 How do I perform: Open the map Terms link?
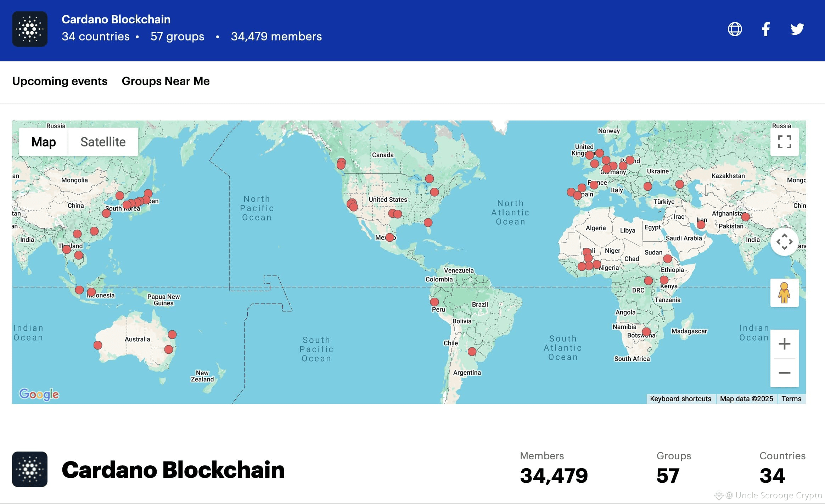coord(791,399)
